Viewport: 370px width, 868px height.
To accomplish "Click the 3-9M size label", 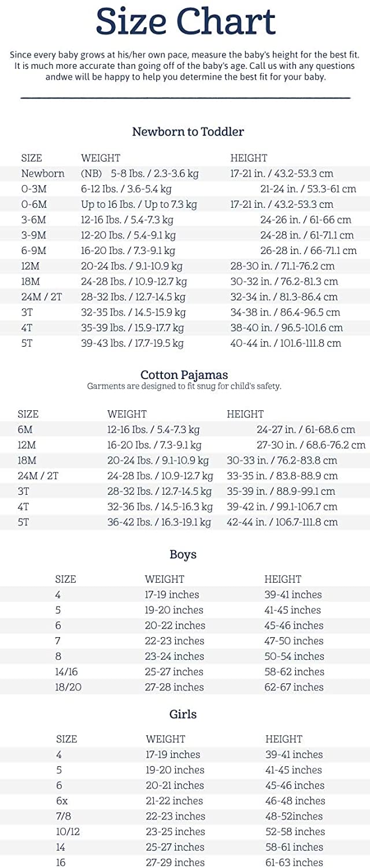I will (34, 236).
